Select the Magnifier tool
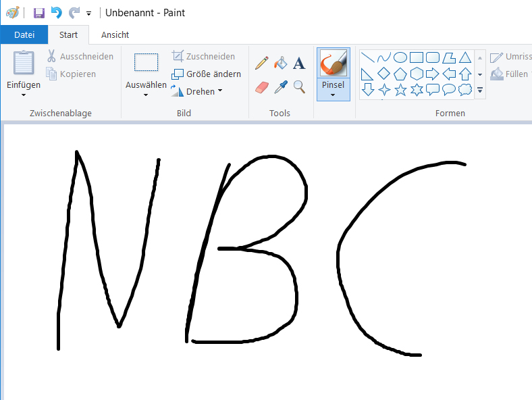Image resolution: width=532 pixels, height=400 pixels. pyautogui.click(x=299, y=87)
